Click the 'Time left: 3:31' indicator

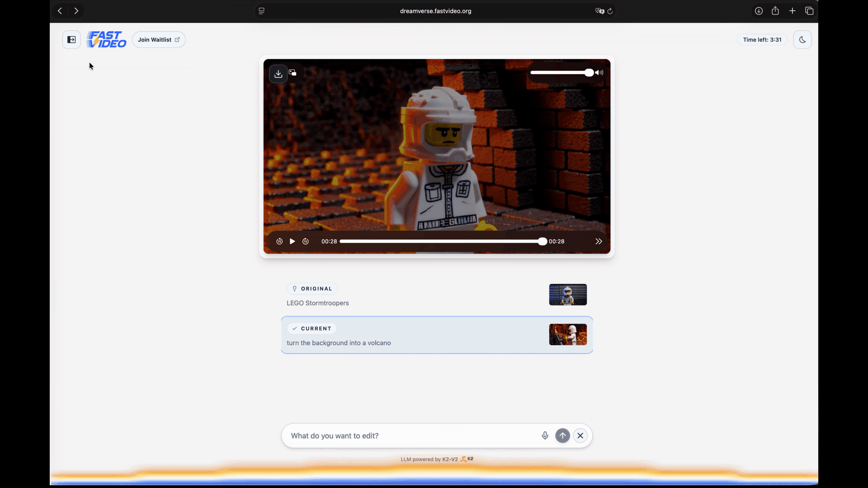click(762, 40)
